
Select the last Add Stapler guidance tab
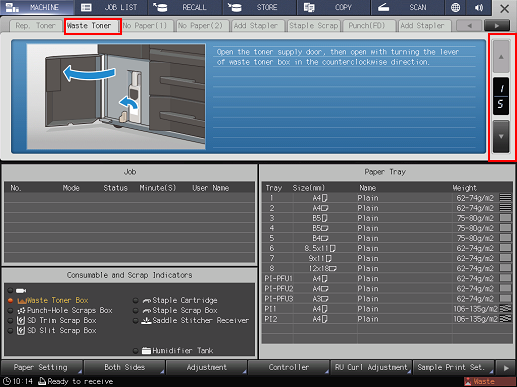(x=425, y=26)
